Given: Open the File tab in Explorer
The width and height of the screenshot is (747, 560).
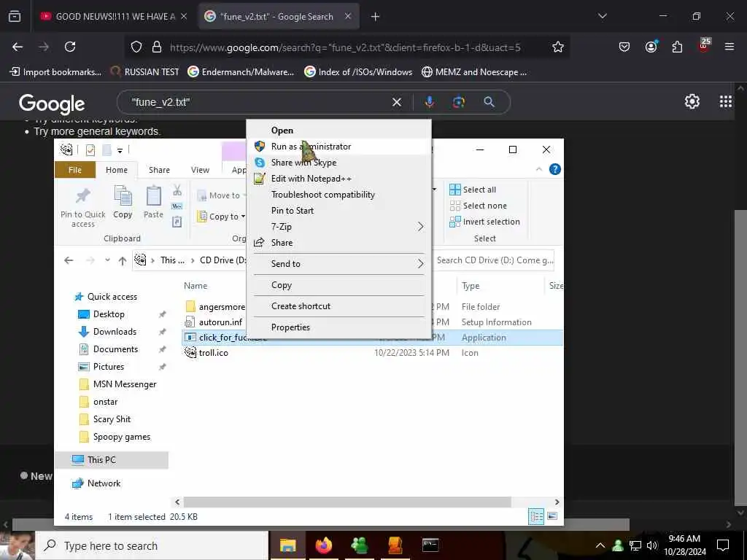Looking at the screenshot, I should tap(75, 170).
